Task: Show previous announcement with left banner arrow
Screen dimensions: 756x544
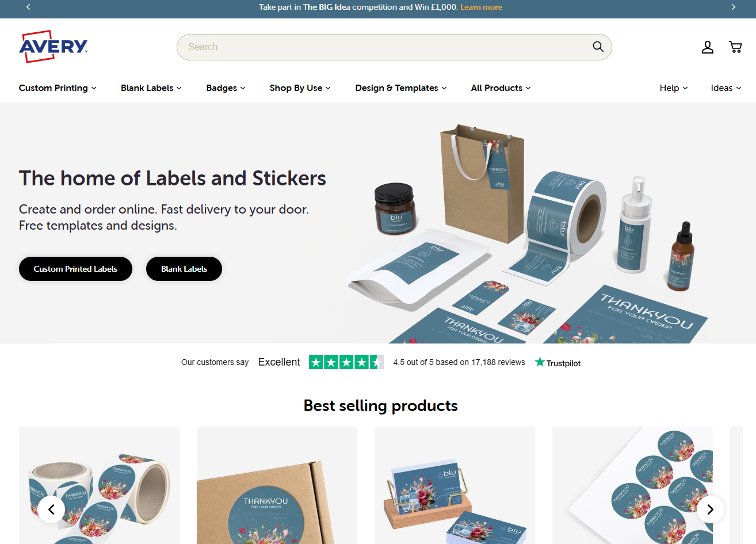Action: coord(28,7)
